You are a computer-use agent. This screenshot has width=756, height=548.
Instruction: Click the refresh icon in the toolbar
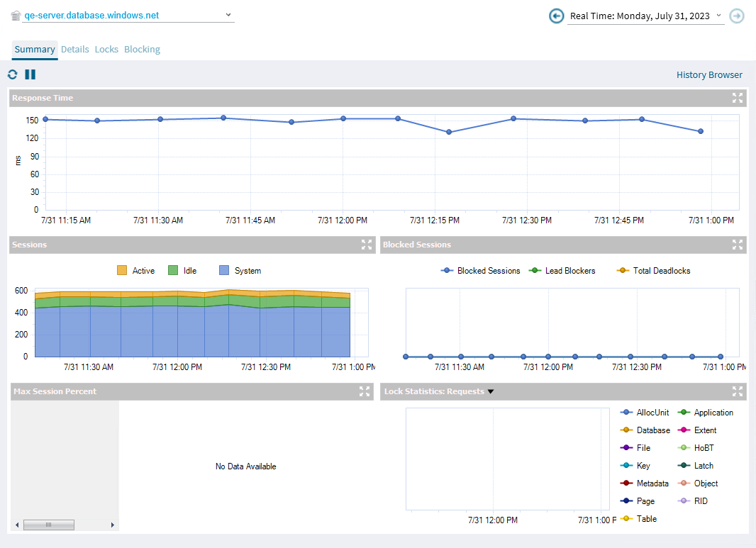13,74
